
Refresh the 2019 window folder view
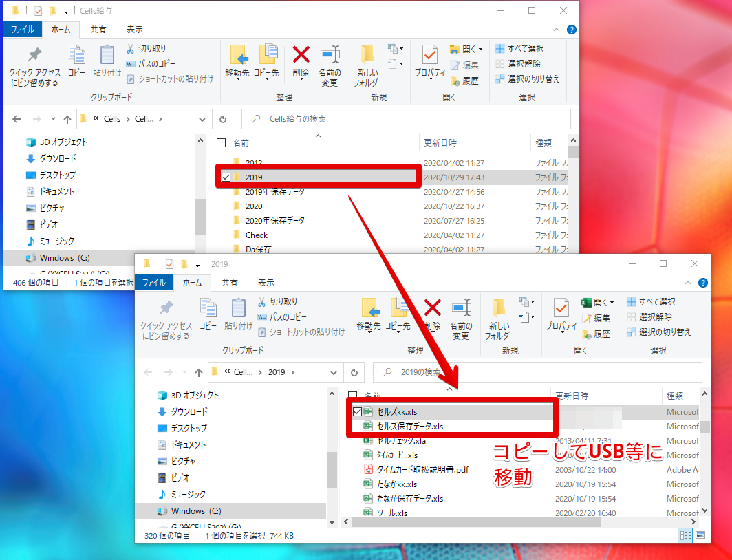tap(354, 372)
